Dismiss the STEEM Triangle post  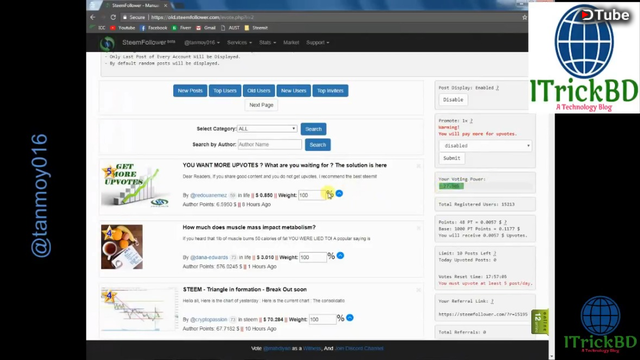[418, 290]
